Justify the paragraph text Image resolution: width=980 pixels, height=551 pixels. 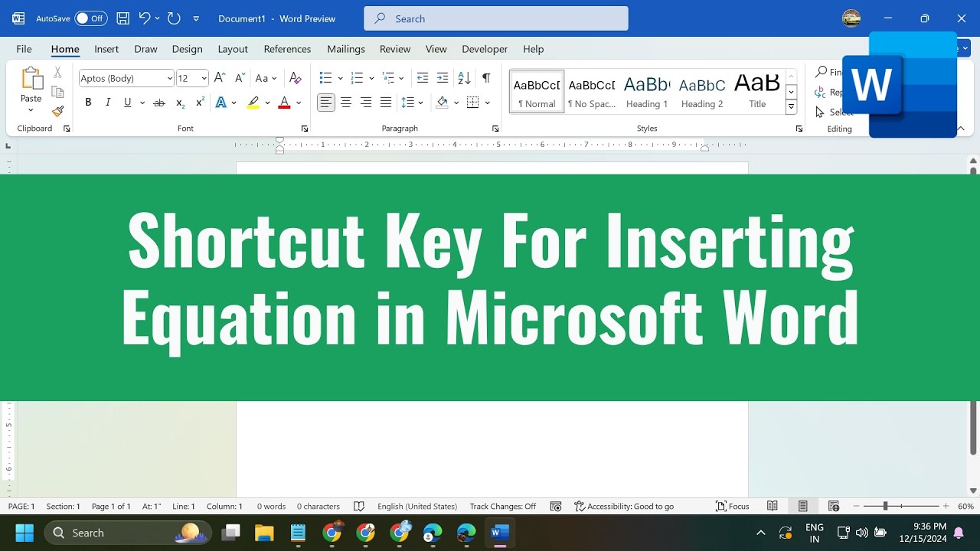pyautogui.click(x=386, y=103)
